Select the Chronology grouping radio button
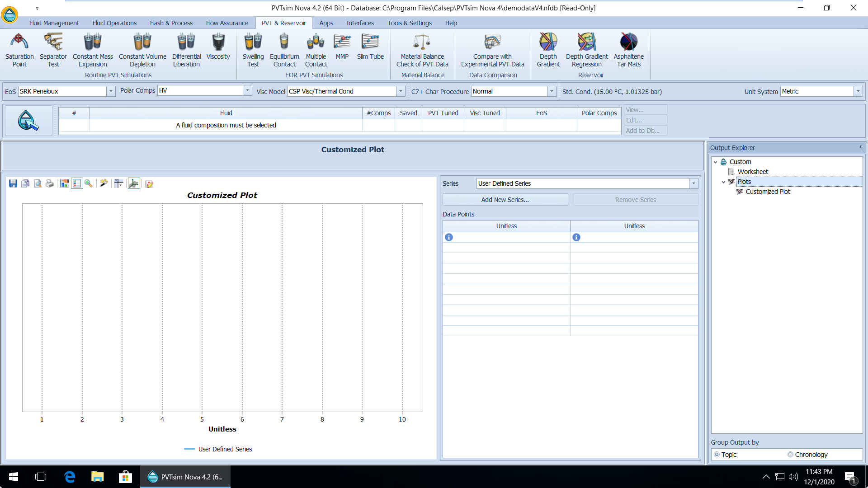 click(x=790, y=455)
